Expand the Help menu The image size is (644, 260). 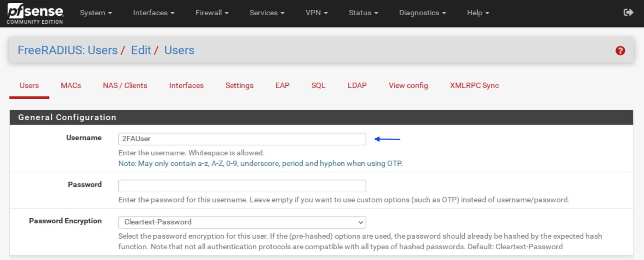[x=478, y=13]
